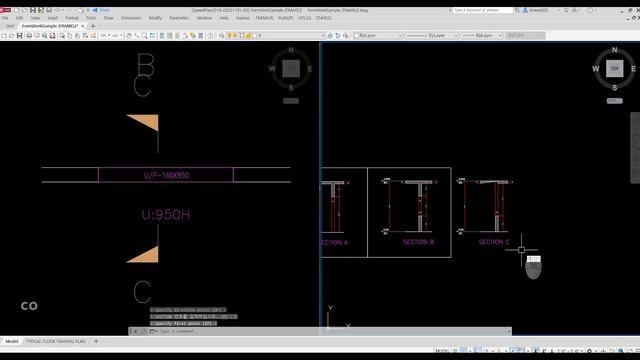This screenshot has width=640, height=360.
Task: Click the MODEL status bar button
Action: [x=442, y=351]
